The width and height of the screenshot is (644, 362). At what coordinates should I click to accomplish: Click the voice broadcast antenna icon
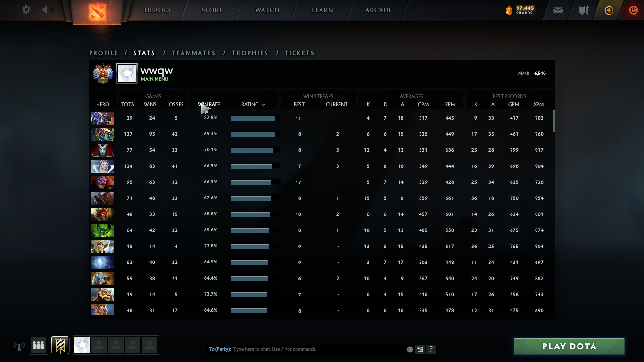tap(19, 346)
